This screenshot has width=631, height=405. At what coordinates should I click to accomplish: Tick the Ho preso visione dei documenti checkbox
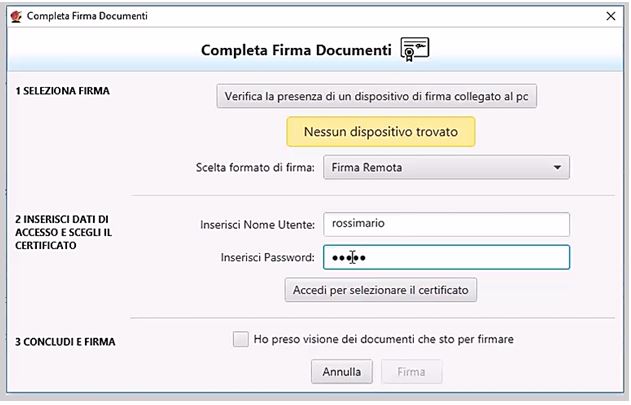(x=240, y=340)
